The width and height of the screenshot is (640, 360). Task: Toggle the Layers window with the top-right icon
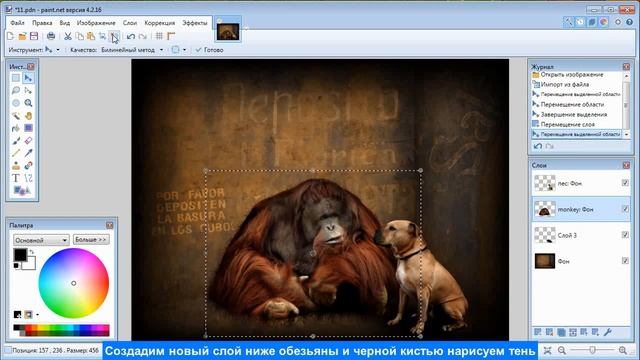(x=592, y=22)
